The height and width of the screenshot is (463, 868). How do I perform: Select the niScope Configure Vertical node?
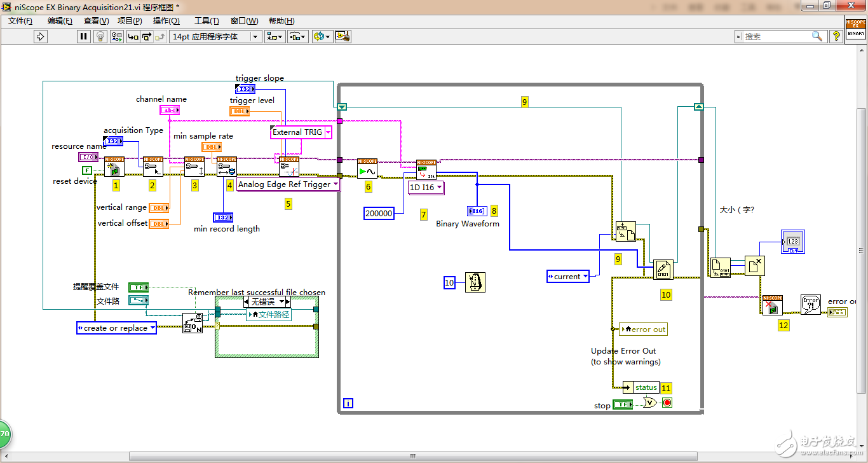194,167
